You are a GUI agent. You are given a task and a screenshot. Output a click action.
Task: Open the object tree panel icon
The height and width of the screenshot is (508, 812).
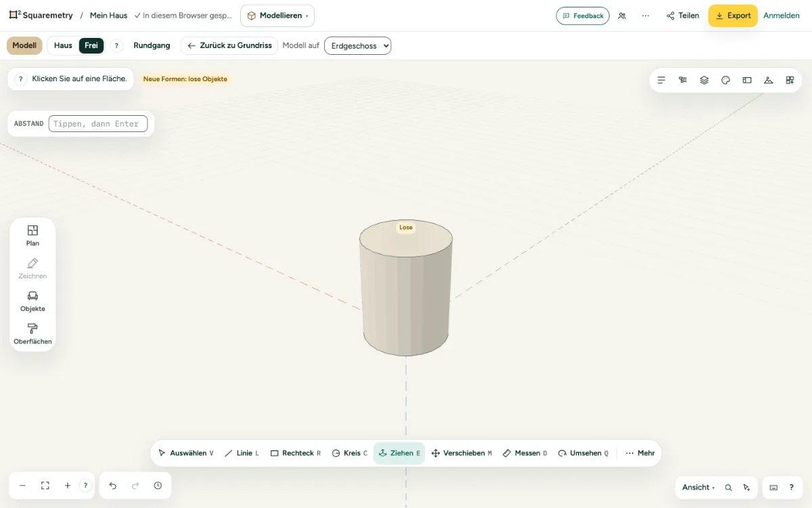coord(683,80)
